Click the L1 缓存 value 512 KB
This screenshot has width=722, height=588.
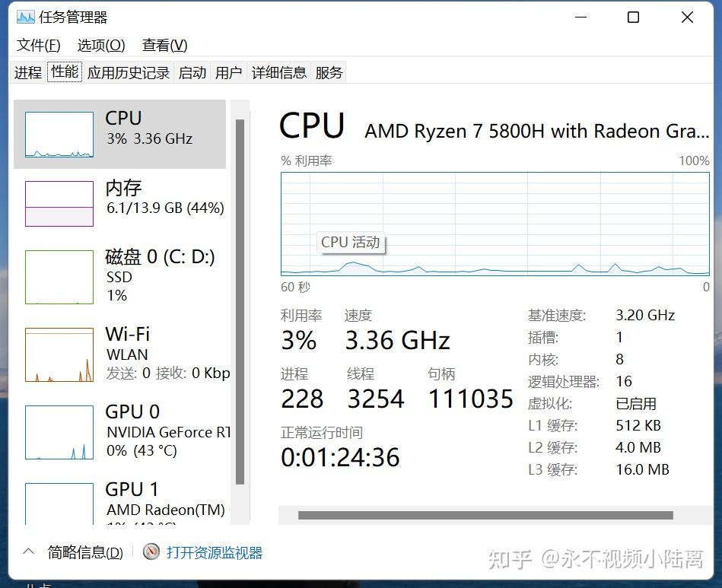[x=638, y=425]
